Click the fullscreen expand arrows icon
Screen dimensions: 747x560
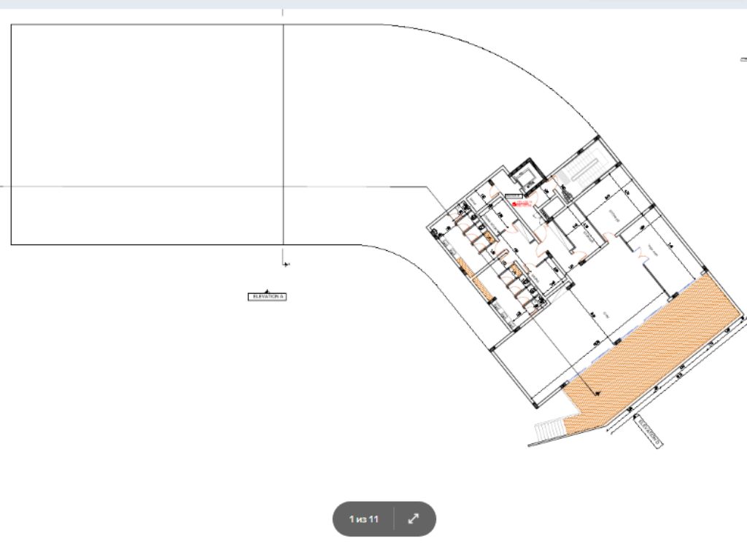click(x=413, y=518)
